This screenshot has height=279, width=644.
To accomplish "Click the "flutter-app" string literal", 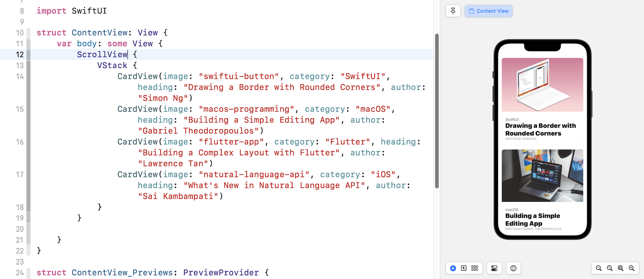I will [231, 142].
